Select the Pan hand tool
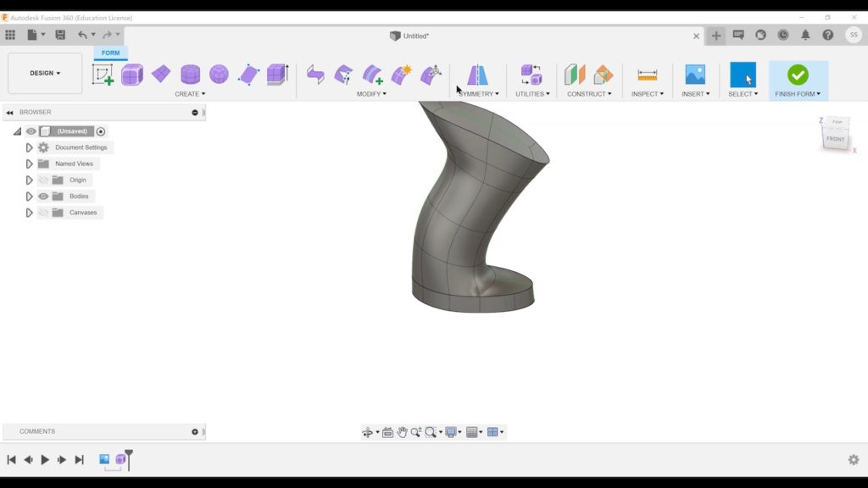The width and height of the screenshot is (868, 488). (x=402, y=432)
